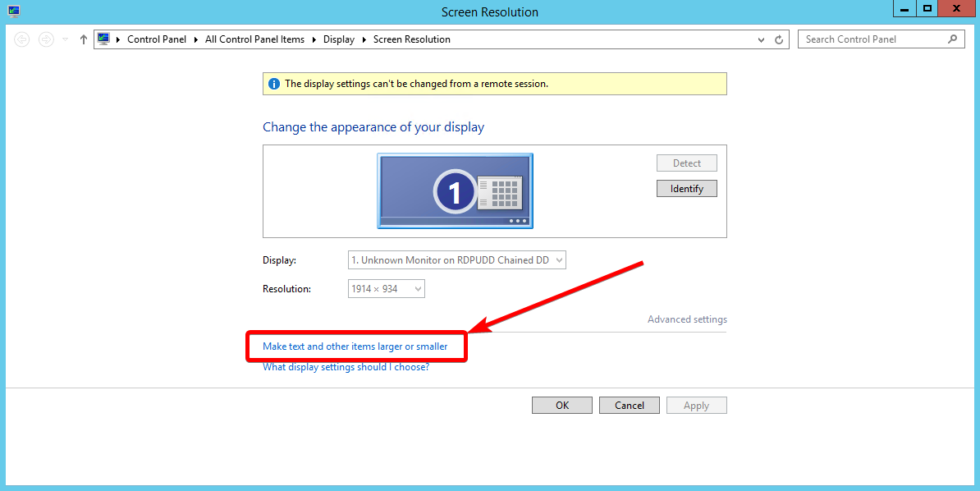Expand the arrow before Screen Resolution breadcrumb

coord(364,39)
